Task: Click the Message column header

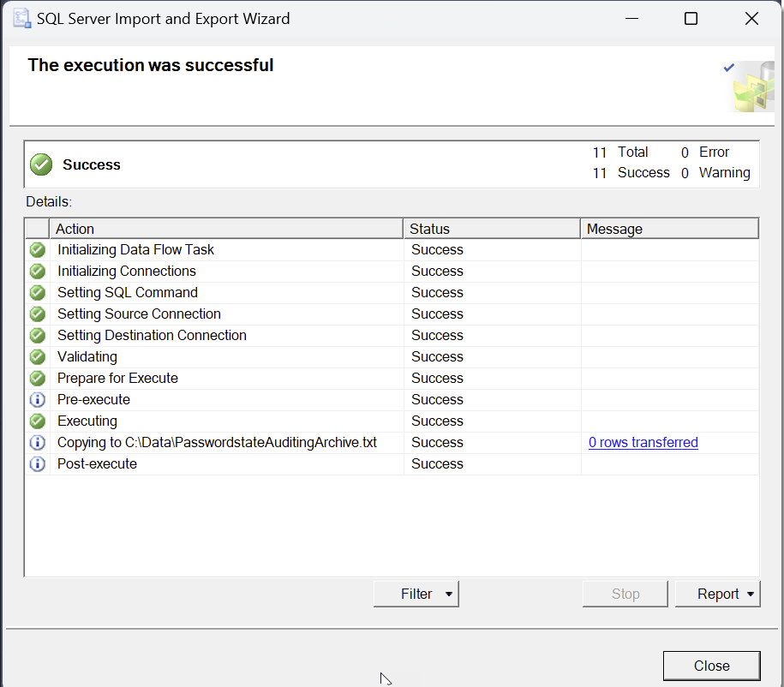Action: click(669, 229)
